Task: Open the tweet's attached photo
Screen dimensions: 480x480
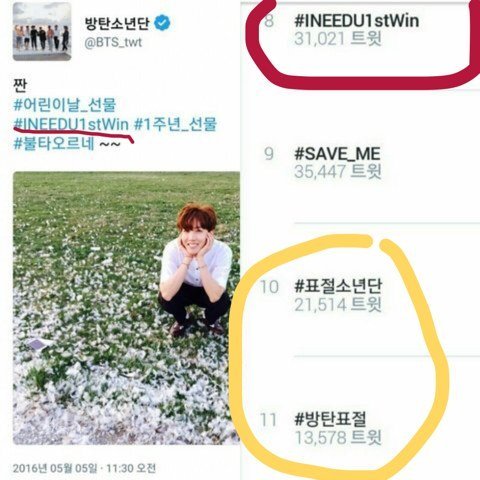Action: click(x=126, y=308)
